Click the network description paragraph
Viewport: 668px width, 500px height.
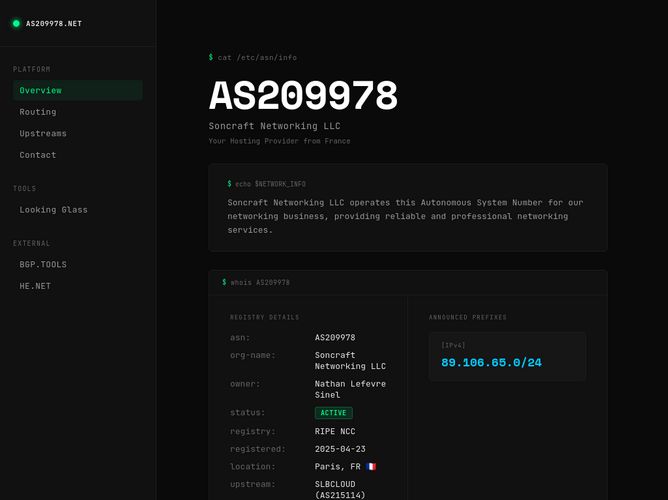tap(405, 216)
